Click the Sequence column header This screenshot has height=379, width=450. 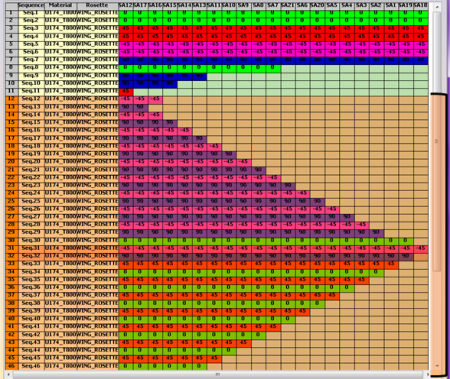point(31,6)
